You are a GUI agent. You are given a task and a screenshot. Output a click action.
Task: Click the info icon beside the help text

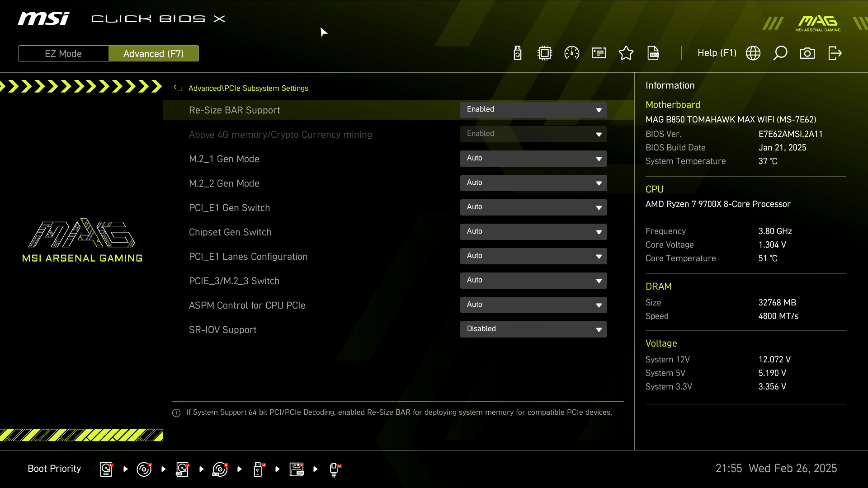coord(176,413)
